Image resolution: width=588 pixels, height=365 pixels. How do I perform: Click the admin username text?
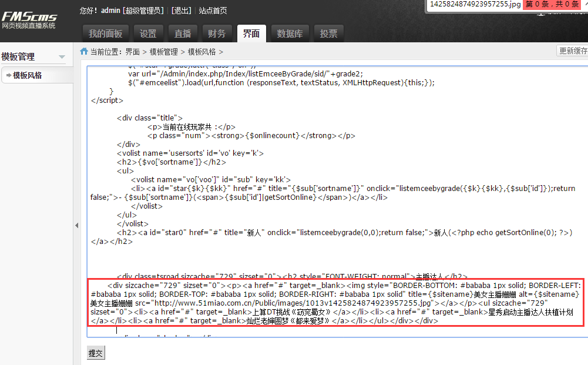click(x=110, y=11)
